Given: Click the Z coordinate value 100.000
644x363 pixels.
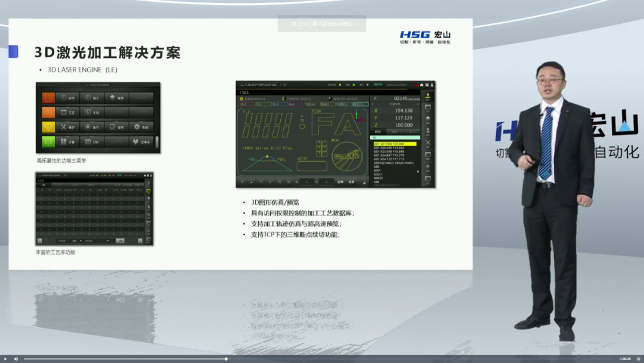Looking at the screenshot, I should point(404,125).
